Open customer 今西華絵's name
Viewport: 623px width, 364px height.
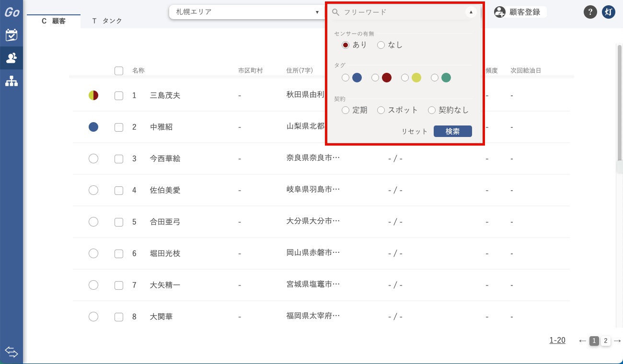tap(165, 159)
